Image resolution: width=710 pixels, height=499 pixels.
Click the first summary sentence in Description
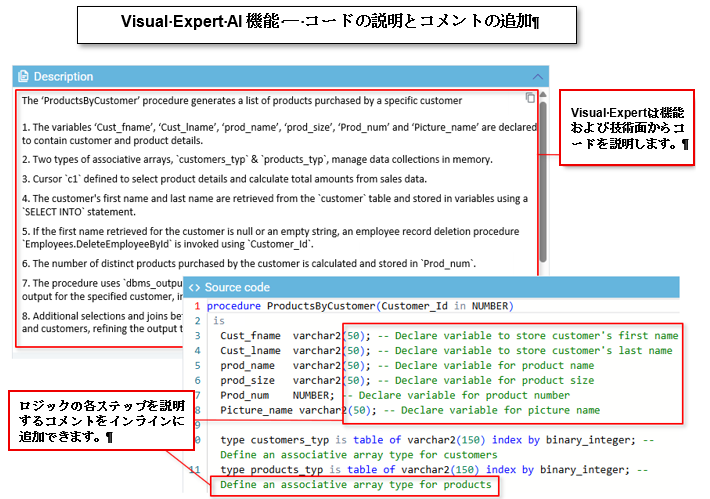241,100
